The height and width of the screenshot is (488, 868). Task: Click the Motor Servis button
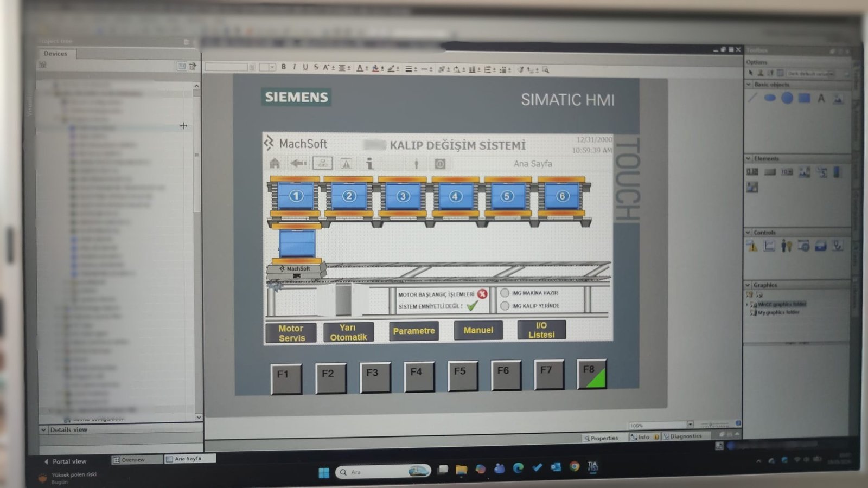[x=292, y=333]
